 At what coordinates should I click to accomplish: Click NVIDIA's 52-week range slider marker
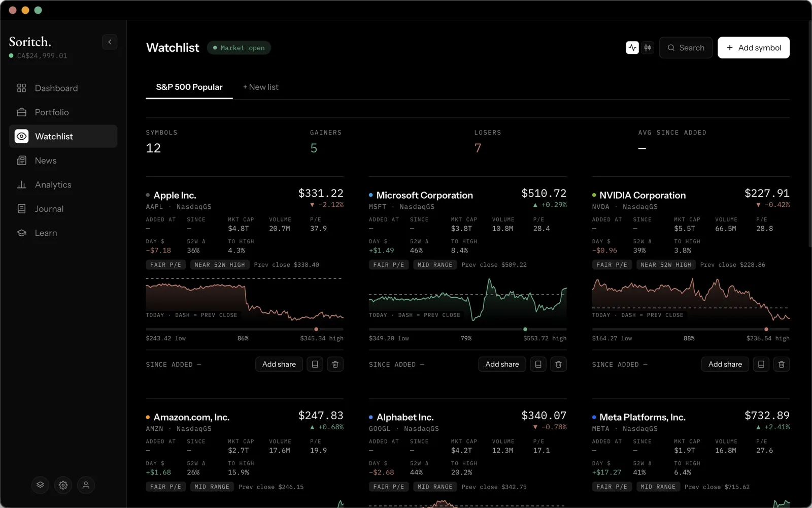click(766, 329)
